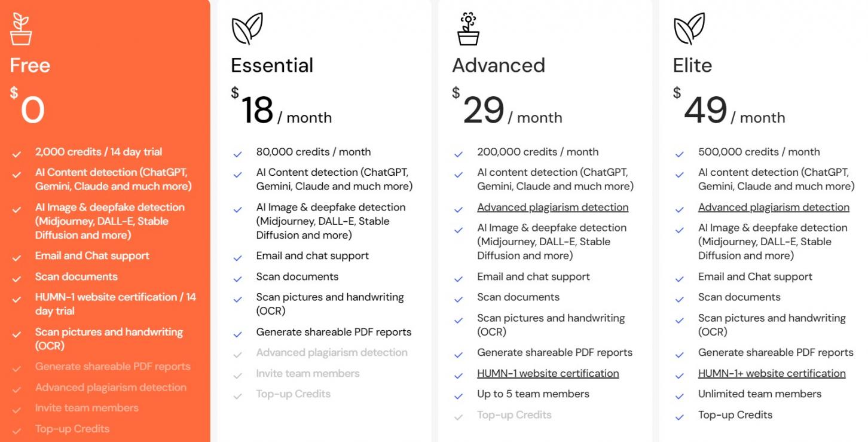Click checkmark next to Unlimited team members
The height and width of the screenshot is (442, 868).
click(680, 396)
